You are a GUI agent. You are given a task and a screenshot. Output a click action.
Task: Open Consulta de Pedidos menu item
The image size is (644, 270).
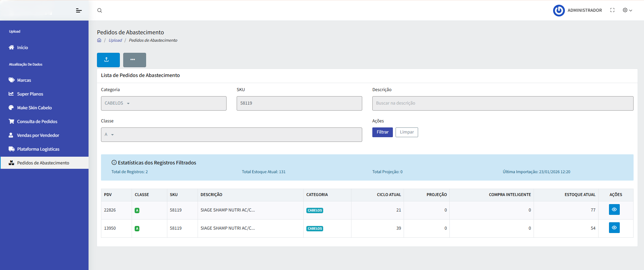pos(37,122)
